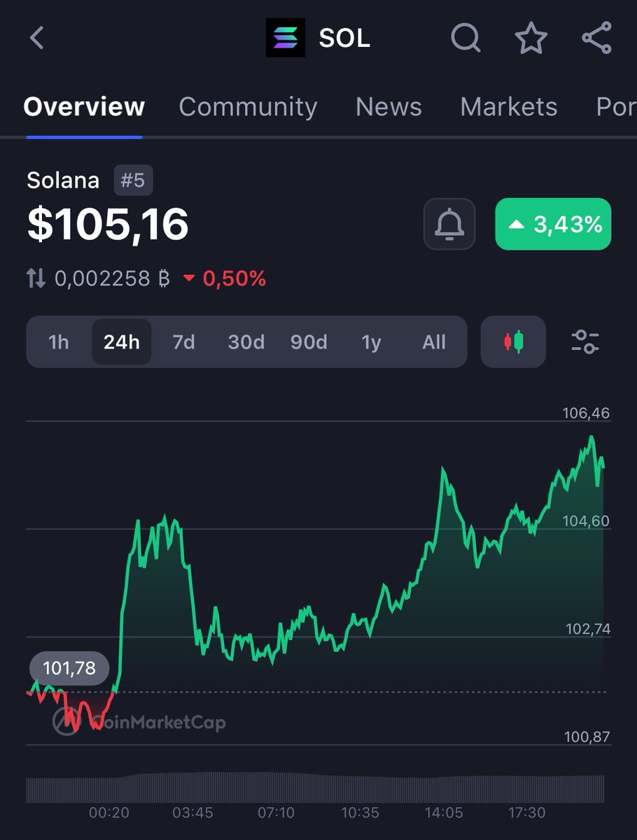The width and height of the screenshot is (637, 840).
Task: Add SOL to watchlist with star
Action: [x=531, y=38]
